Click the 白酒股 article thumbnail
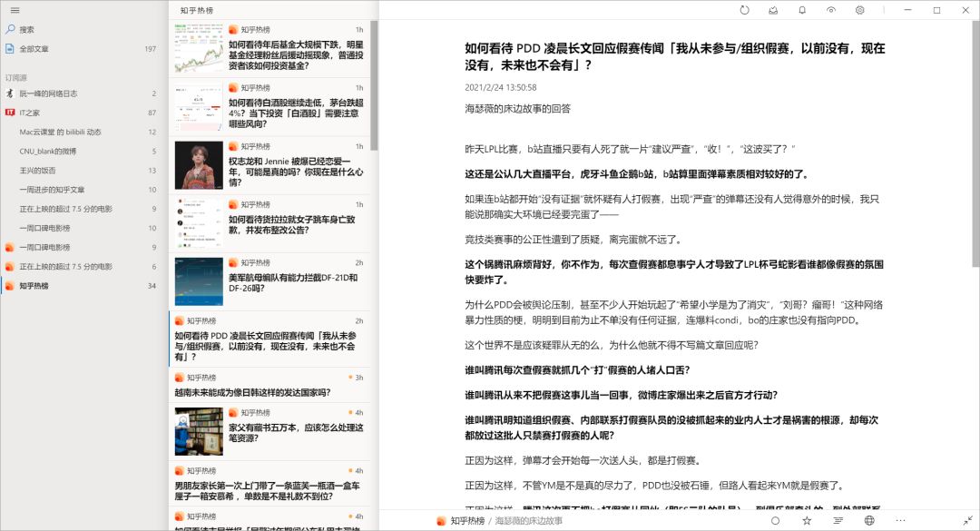 pyautogui.click(x=199, y=107)
